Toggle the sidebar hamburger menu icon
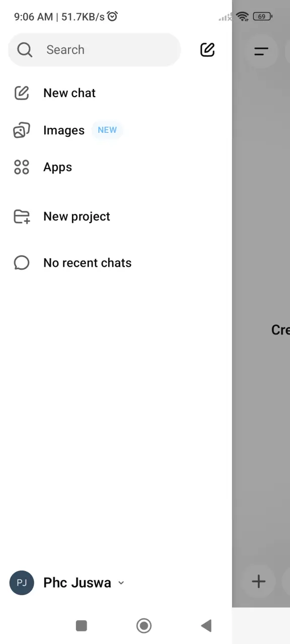Viewport: 290px width, 644px height. (261, 51)
